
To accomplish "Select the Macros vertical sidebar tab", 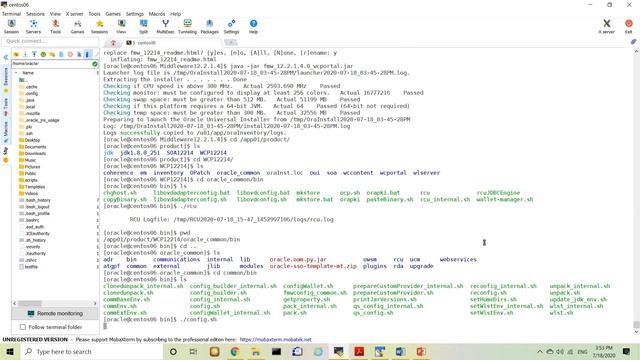I will 6,131.
